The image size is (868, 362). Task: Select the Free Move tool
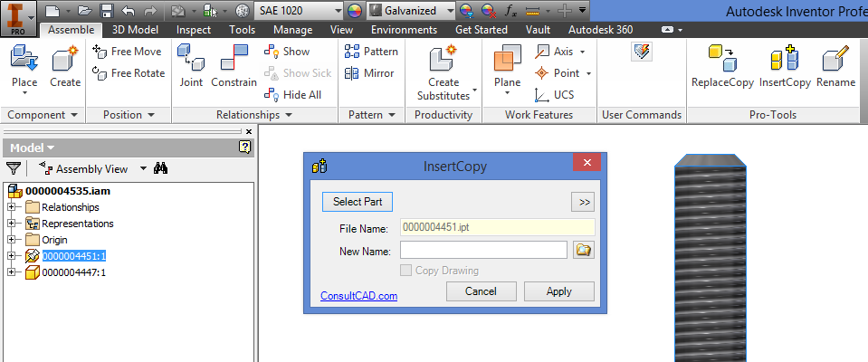click(128, 52)
